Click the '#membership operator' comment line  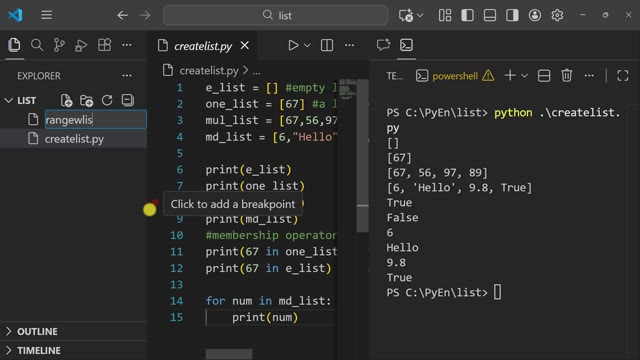[271, 235]
